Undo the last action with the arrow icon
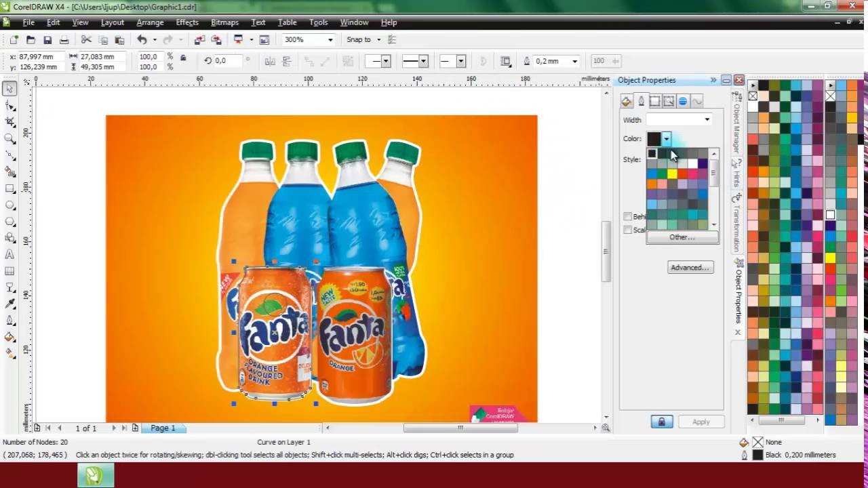Screen dimensions: 868x488 tap(141, 40)
